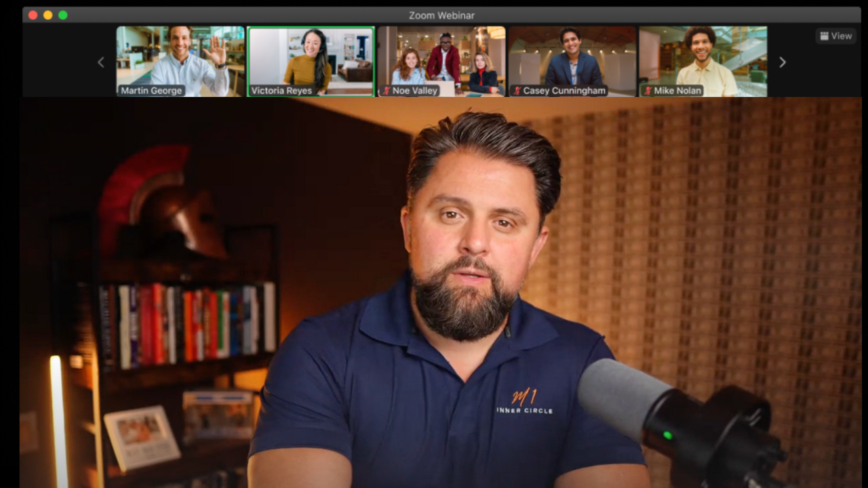Close the Zoom Webinar window
The width and height of the screenshot is (868, 488).
coord(33,15)
